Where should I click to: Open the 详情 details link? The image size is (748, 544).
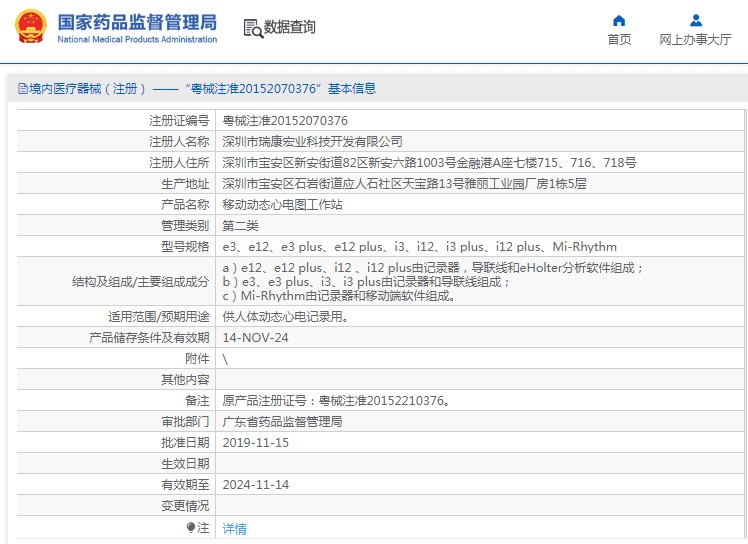234,528
